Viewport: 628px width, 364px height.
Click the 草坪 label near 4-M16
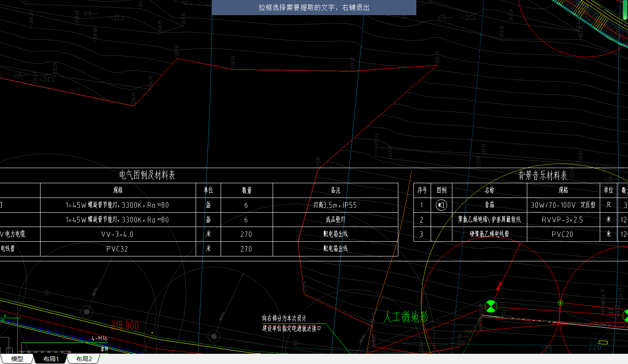(x=105, y=349)
